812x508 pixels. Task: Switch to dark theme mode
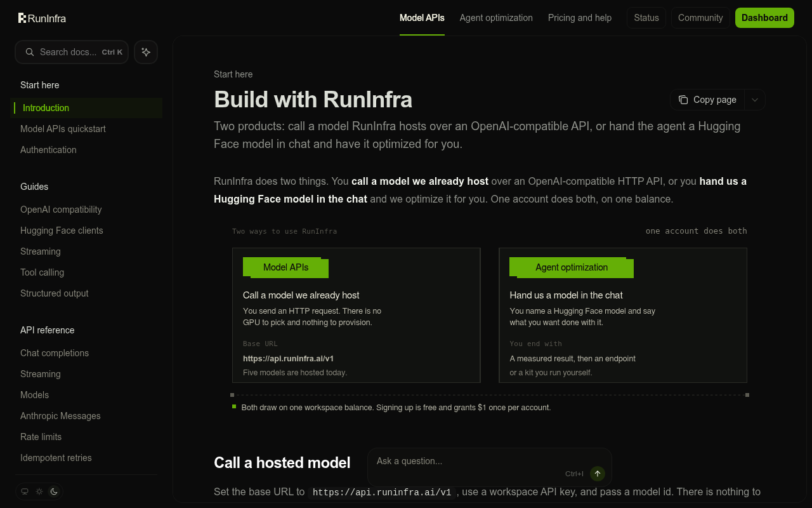(54, 491)
